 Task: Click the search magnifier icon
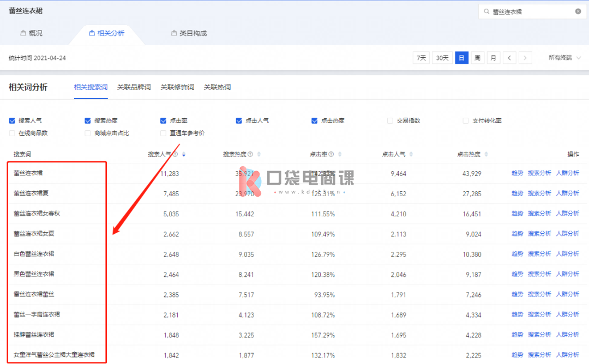(485, 11)
